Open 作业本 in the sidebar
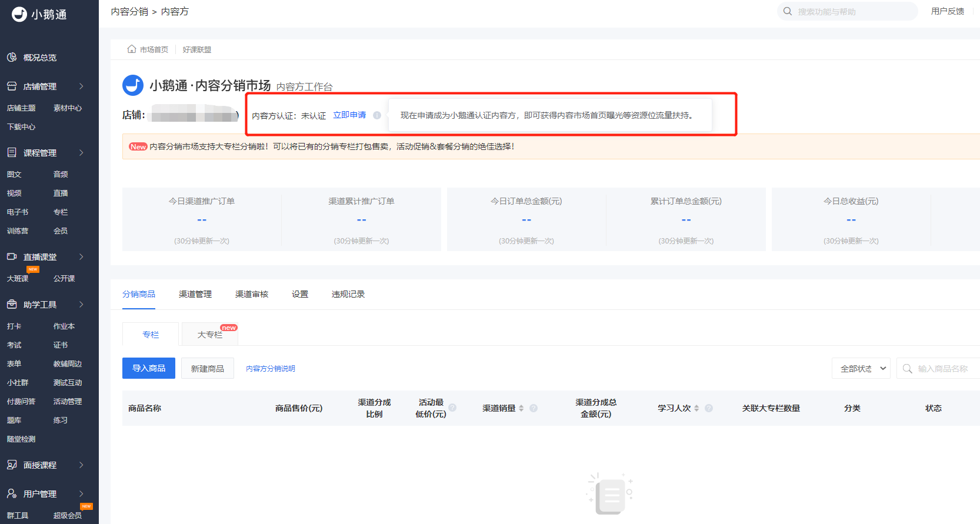 click(64, 326)
